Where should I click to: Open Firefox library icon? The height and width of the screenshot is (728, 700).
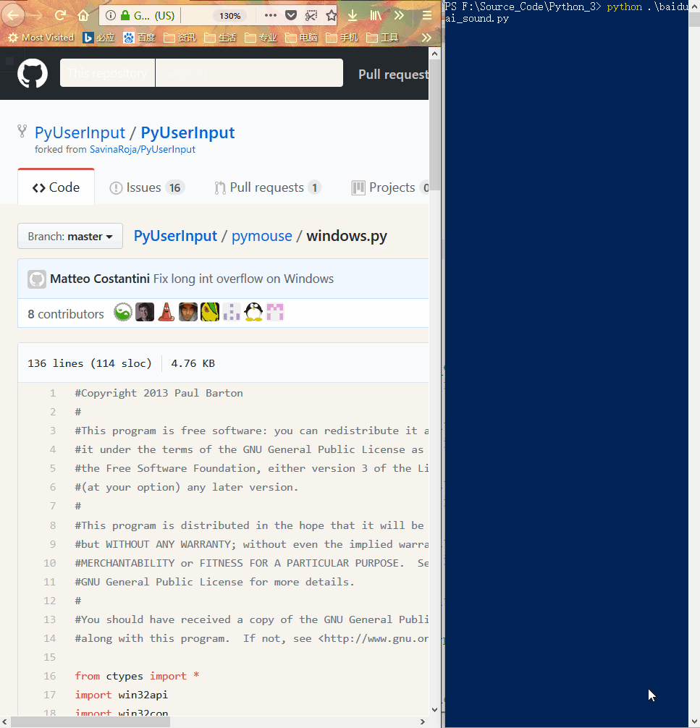(x=375, y=15)
